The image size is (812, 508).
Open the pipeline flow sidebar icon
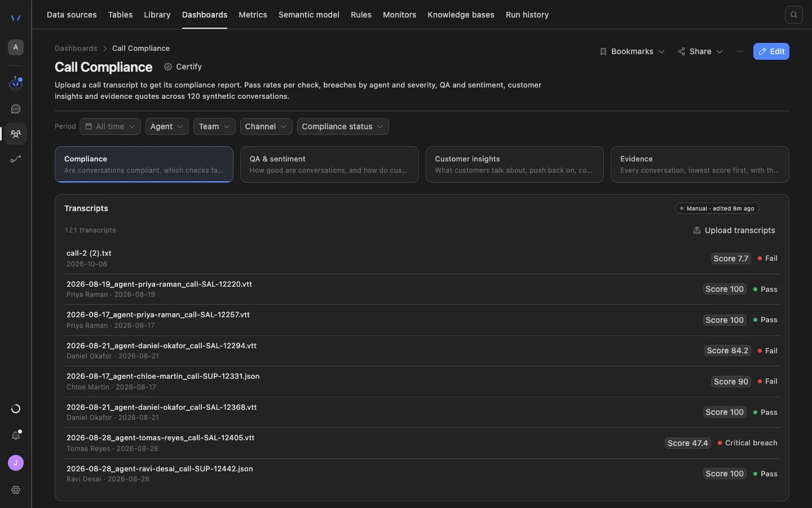click(x=16, y=159)
